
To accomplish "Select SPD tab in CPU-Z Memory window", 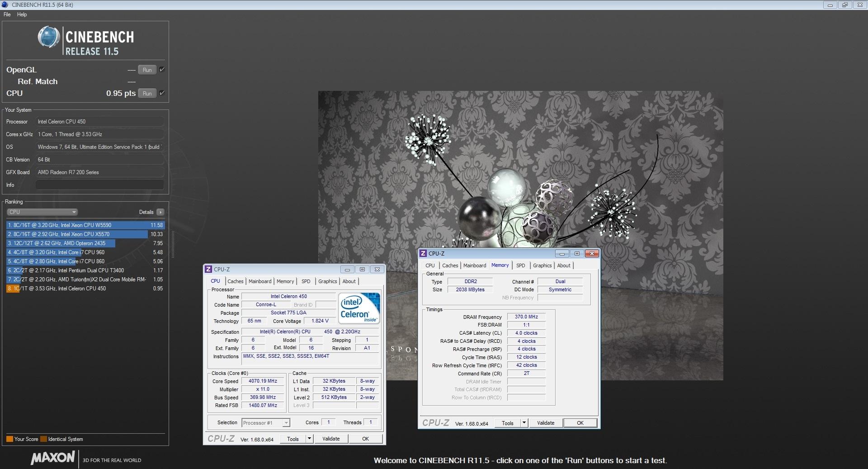I will point(521,265).
